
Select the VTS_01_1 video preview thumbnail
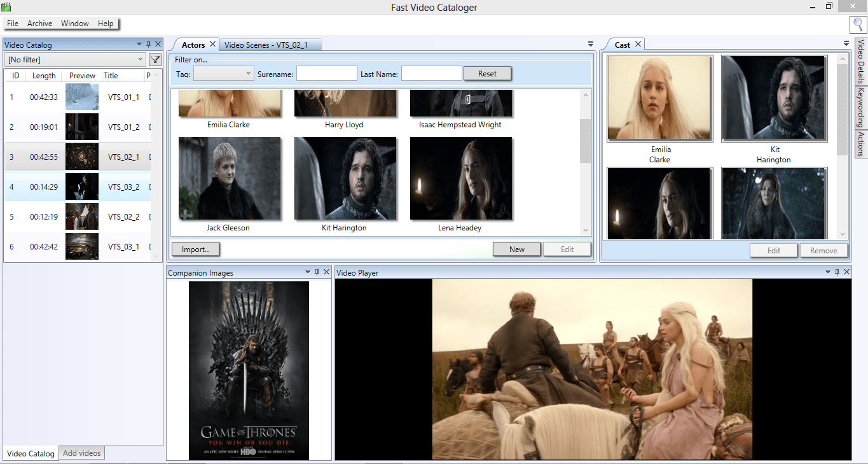point(82,97)
